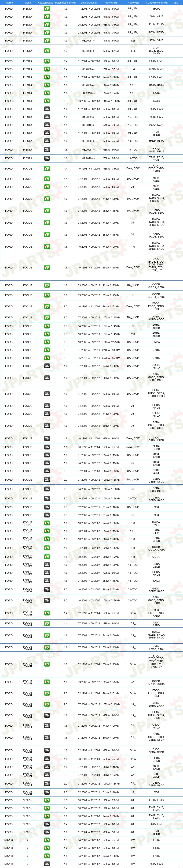This screenshot has width=183, height=868.
Task: Click diesel ON icon in Fiesta F6JD, KVJA row
Action: [x=47, y=125]
